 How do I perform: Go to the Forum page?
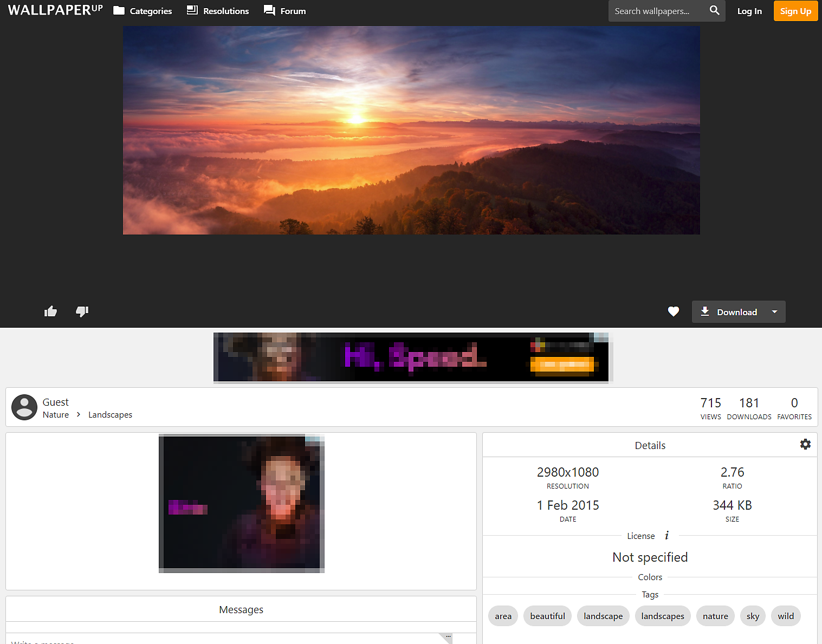tap(285, 11)
